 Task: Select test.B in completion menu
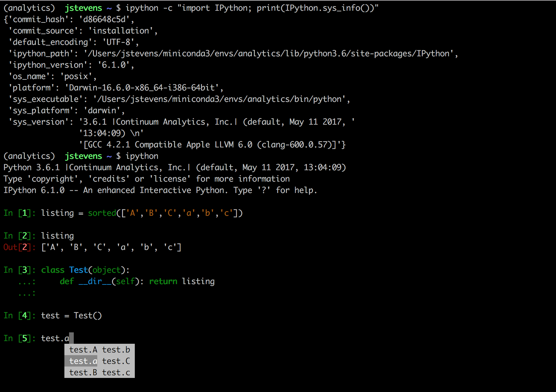click(83, 373)
